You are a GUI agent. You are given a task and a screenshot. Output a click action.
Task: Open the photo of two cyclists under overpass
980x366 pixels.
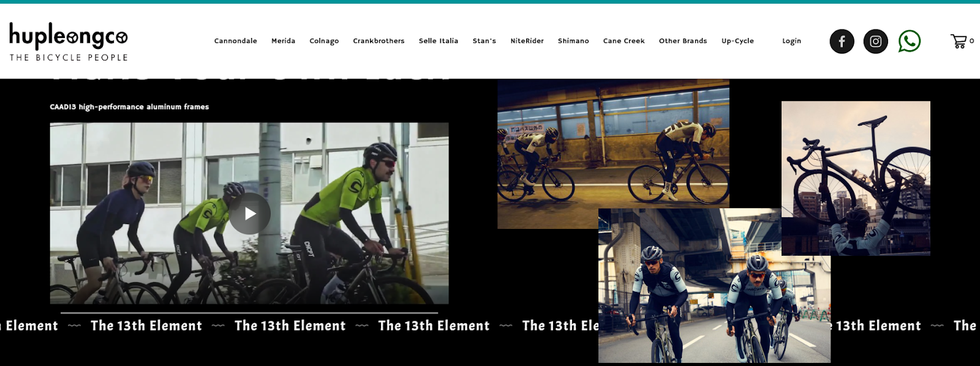714,285
